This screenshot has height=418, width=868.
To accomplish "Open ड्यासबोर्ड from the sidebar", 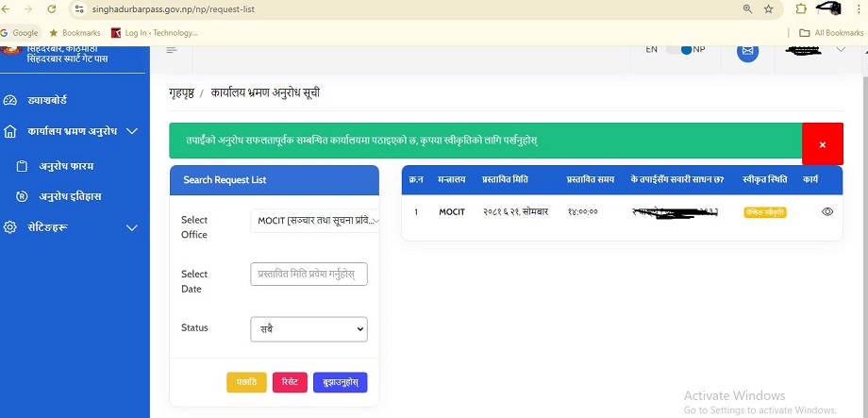I will coord(45,100).
